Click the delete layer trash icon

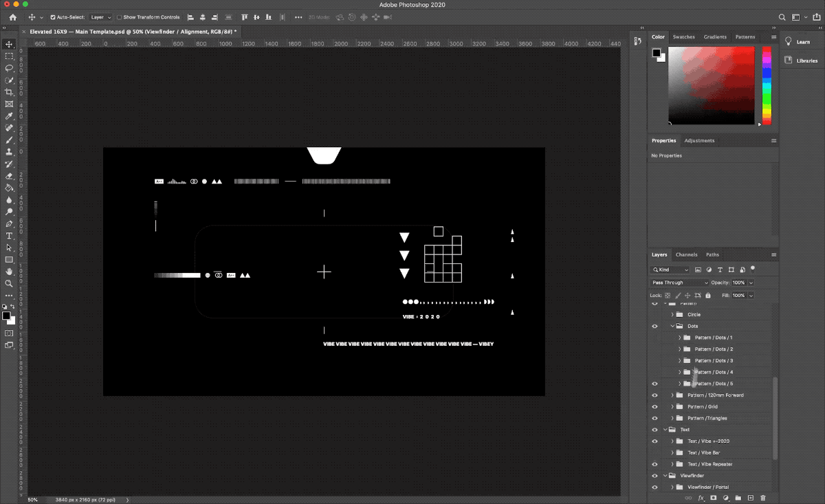click(763, 498)
